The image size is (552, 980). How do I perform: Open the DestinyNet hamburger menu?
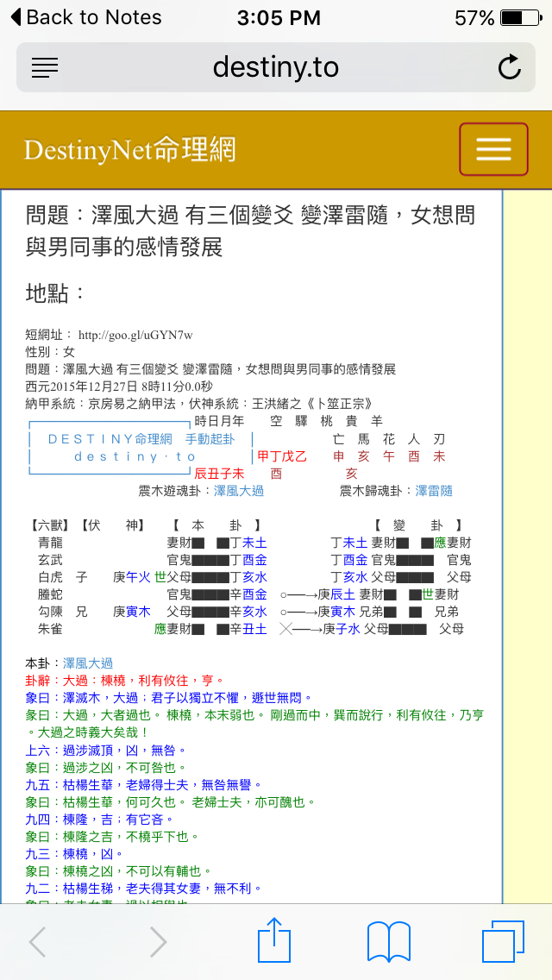pyautogui.click(x=493, y=149)
